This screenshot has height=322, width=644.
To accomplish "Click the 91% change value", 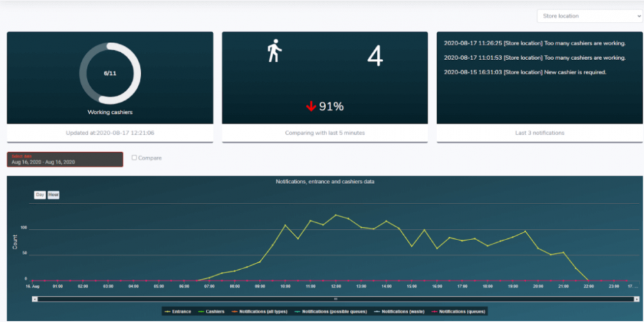I will pos(331,107).
